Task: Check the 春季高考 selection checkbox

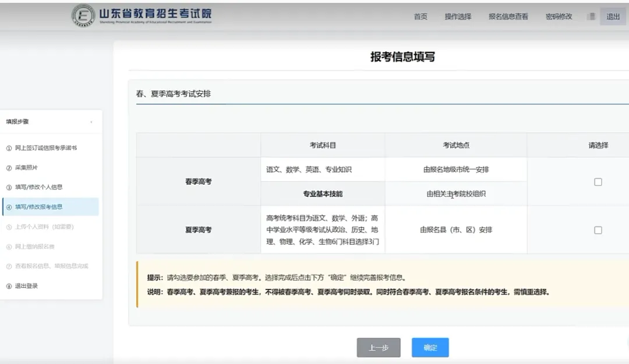Action: pyautogui.click(x=598, y=182)
